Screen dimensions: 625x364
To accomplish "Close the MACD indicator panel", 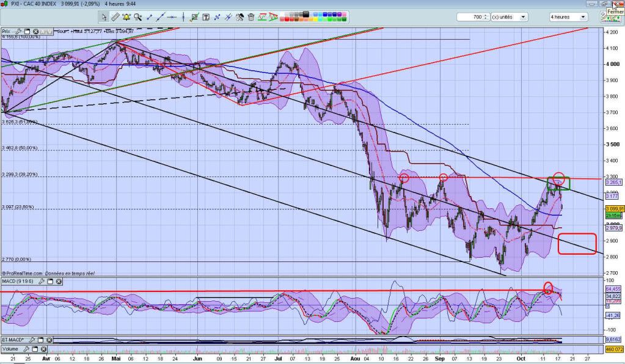I will click(x=59, y=282).
